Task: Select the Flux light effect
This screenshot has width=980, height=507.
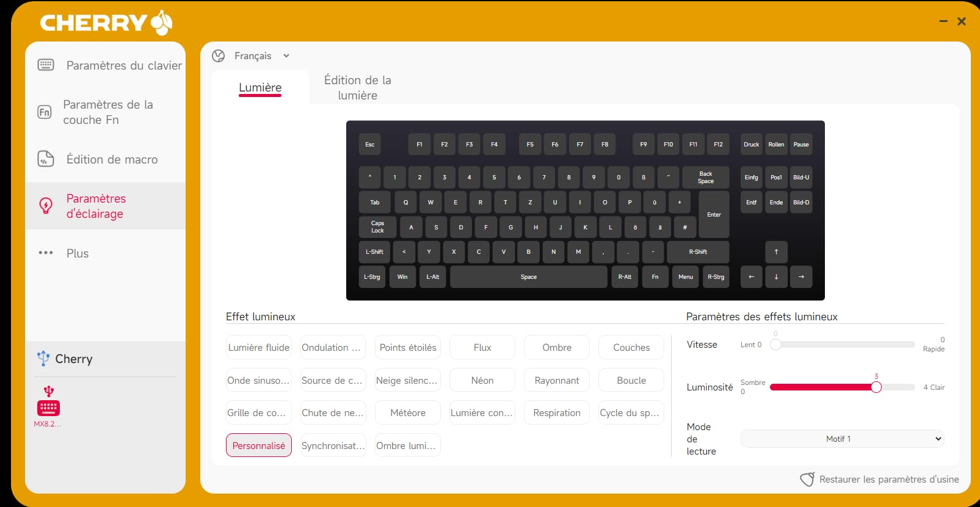Action: (482, 347)
